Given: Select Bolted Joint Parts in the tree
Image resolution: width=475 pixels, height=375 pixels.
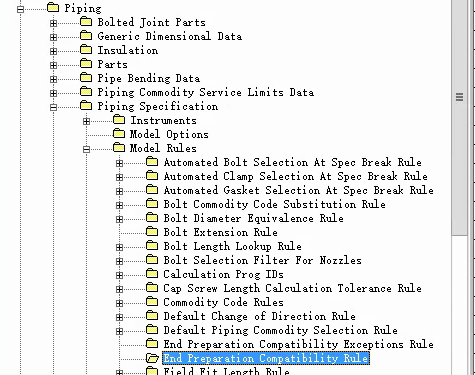Looking at the screenshot, I should 151,22.
